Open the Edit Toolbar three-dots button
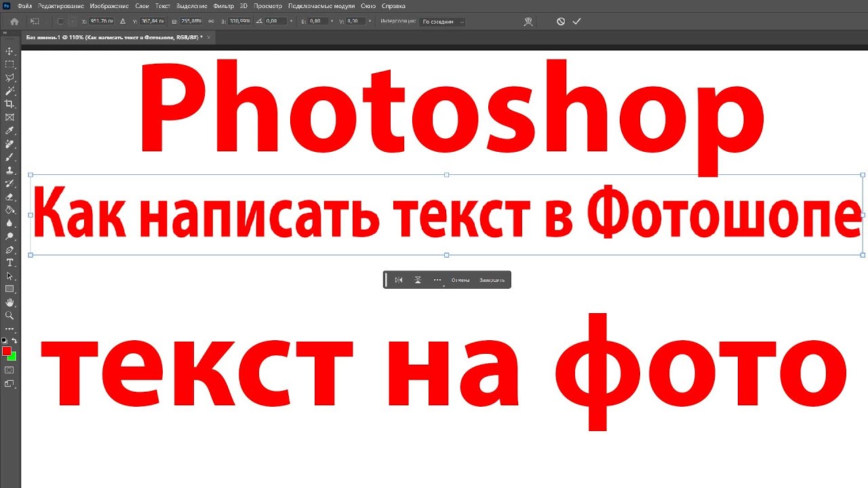 (9, 329)
